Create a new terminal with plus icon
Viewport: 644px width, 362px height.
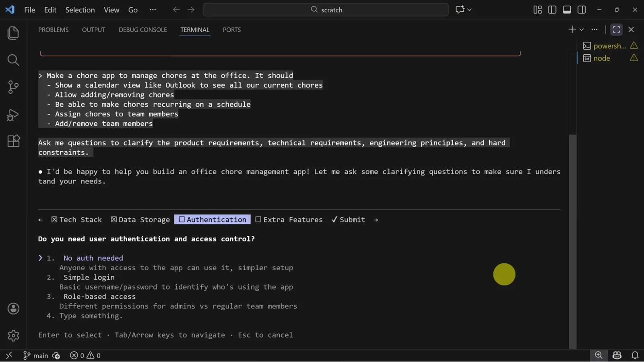click(x=572, y=29)
